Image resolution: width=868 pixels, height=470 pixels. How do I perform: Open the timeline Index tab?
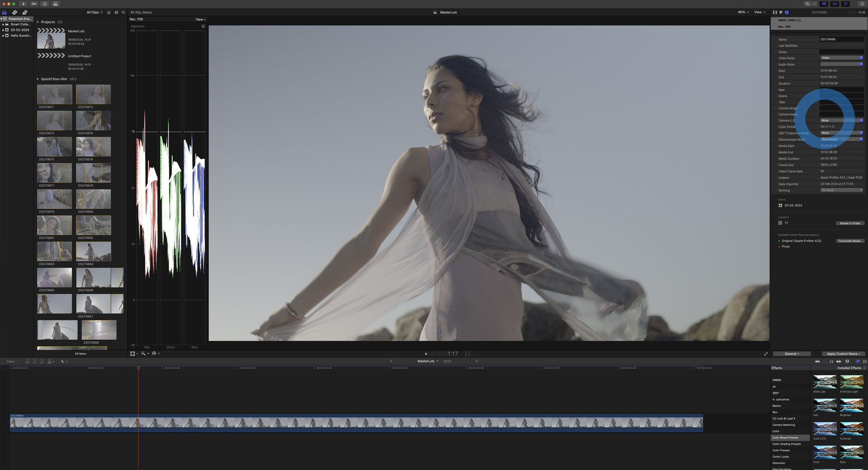click(10, 362)
